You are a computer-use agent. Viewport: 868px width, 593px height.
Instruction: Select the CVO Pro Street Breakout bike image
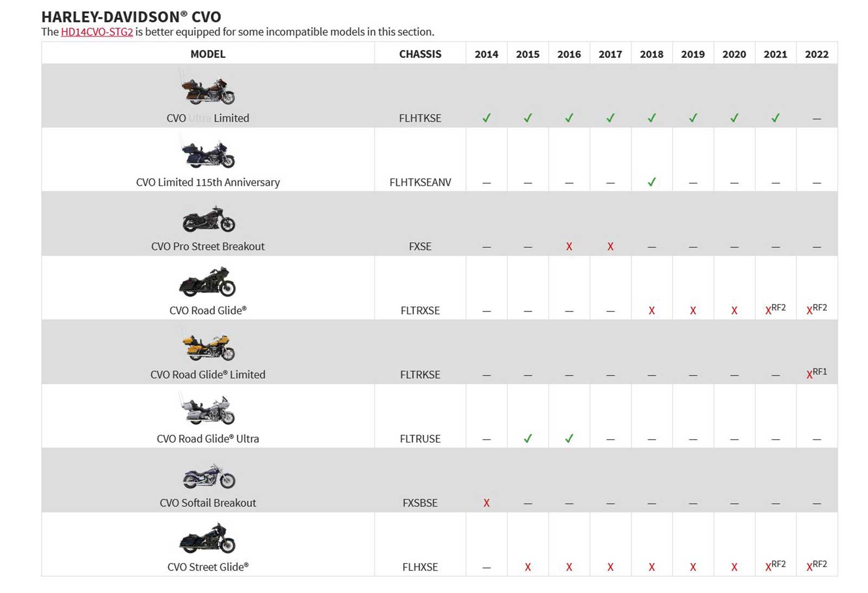click(208, 218)
